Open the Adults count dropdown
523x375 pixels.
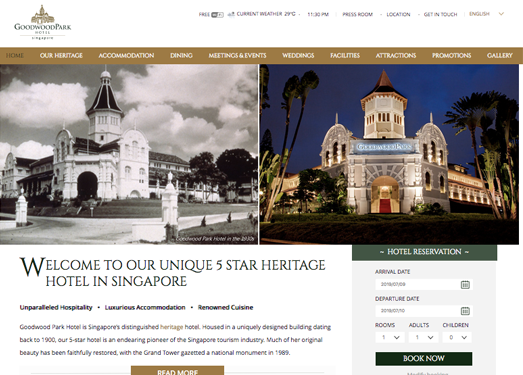pos(424,337)
